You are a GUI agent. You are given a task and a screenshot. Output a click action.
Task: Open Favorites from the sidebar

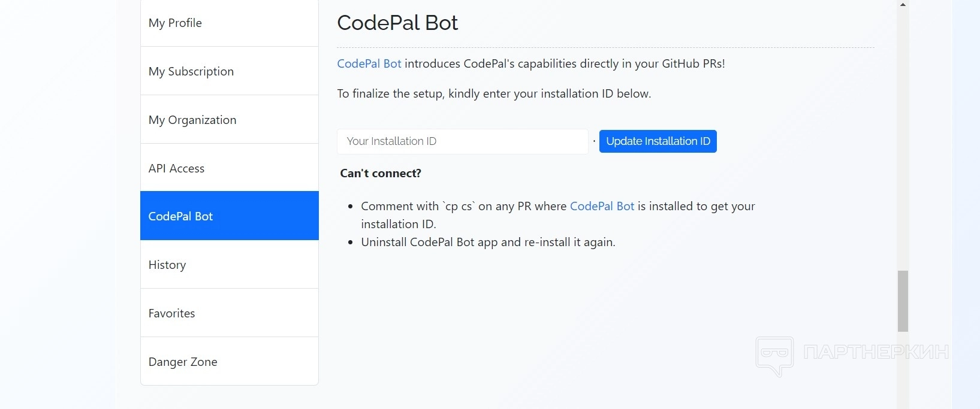click(x=229, y=313)
